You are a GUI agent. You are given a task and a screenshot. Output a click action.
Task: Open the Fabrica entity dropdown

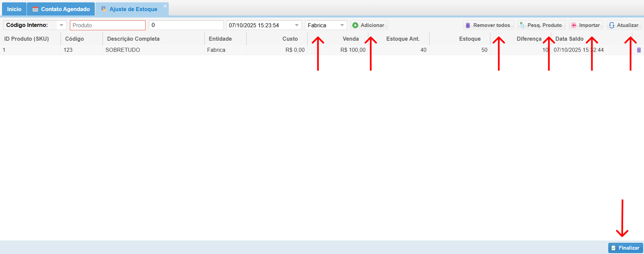[x=342, y=25]
